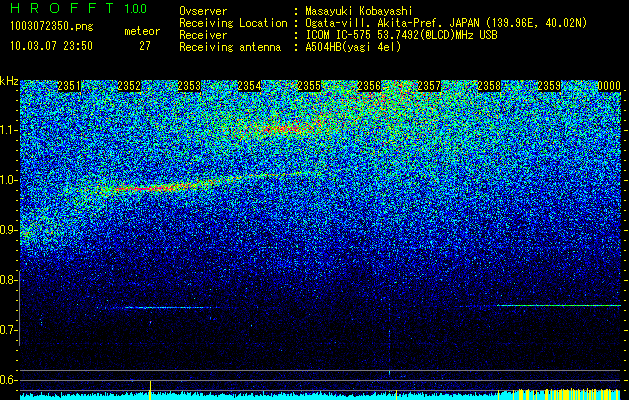The image size is (629, 400).
Task: Click the 0000 time marker
Action: point(609,86)
